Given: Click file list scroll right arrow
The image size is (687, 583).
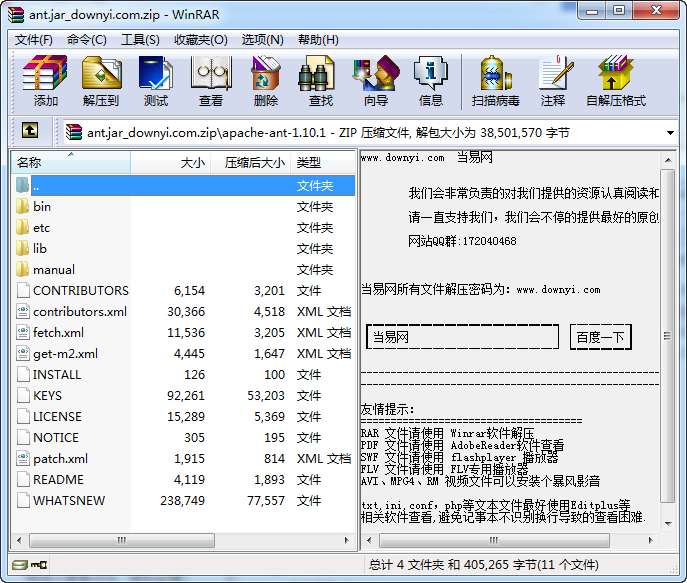Looking at the screenshot, I should (x=347, y=540).
